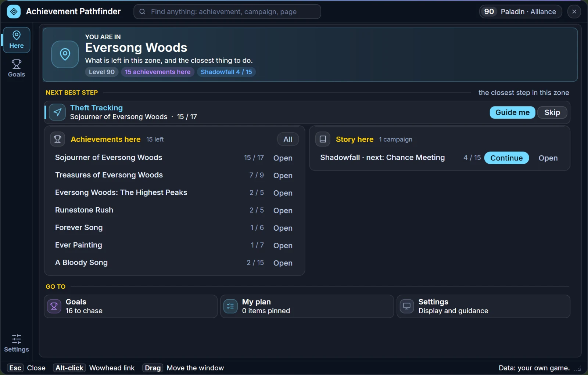The width and height of the screenshot is (588, 375).
Task: Open the Runestone Rush achievement
Action: (x=283, y=210)
